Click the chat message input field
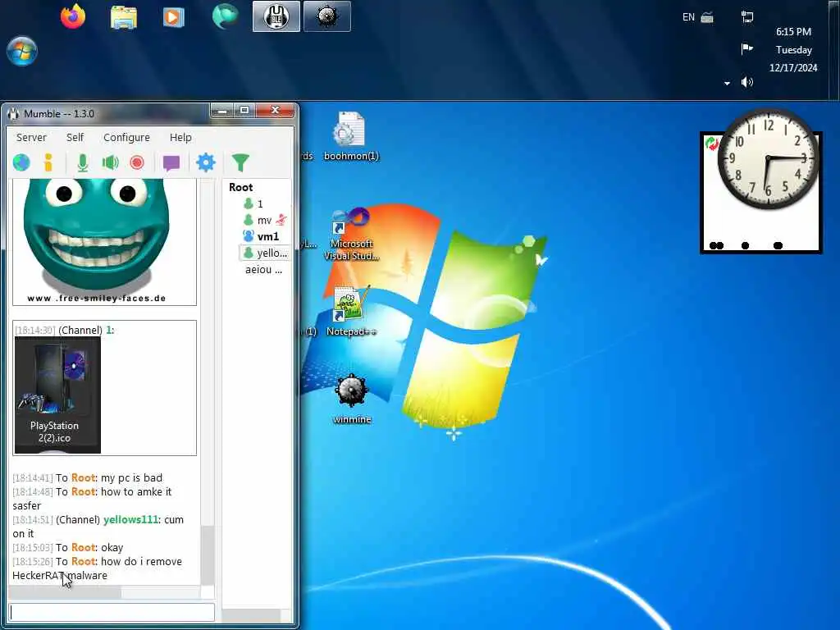Viewport: 840px width, 630px height. coord(112,612)
